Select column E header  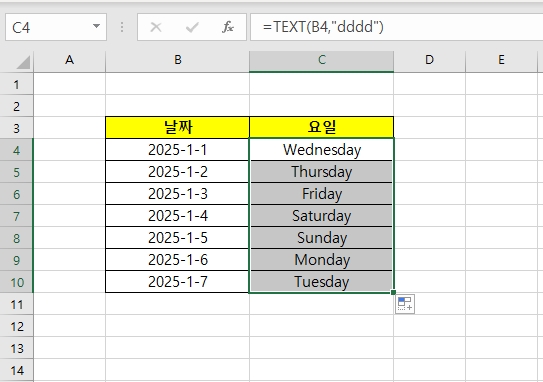pos(501,60)
